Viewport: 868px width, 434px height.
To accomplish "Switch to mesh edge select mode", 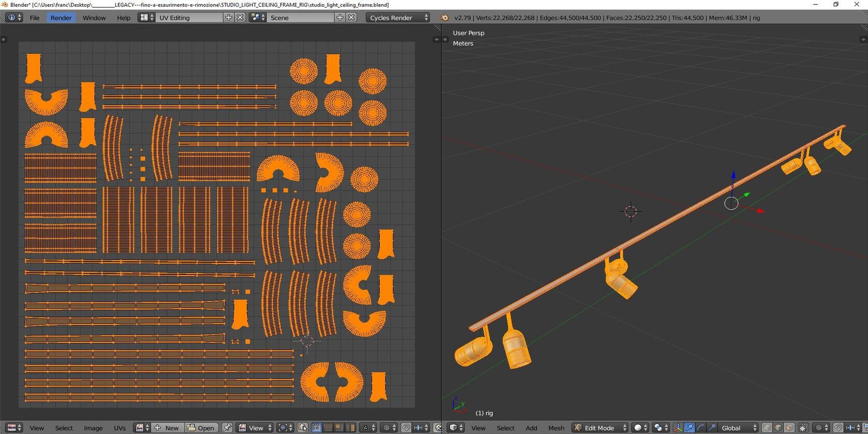I will 778,428.
